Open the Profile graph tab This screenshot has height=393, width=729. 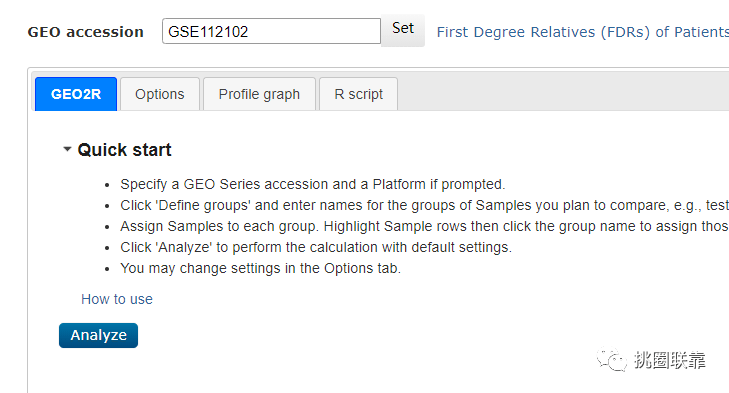pyautogui.click(x=259, y=94)
